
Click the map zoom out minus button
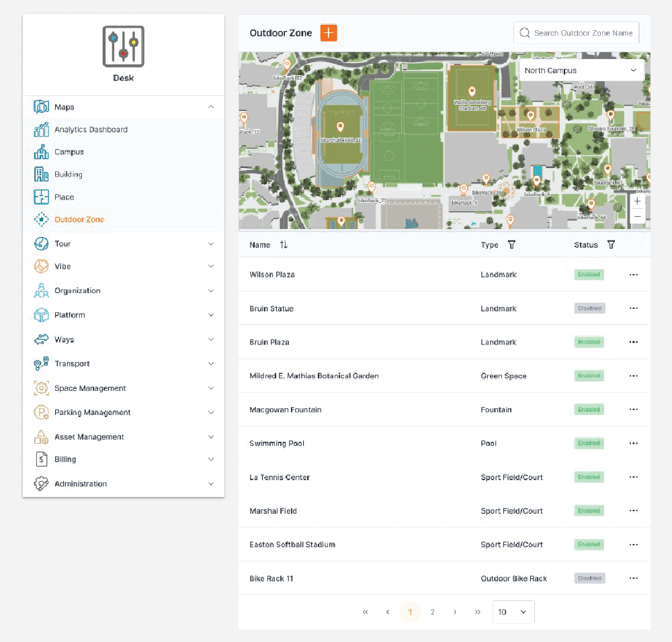(637, 216)
